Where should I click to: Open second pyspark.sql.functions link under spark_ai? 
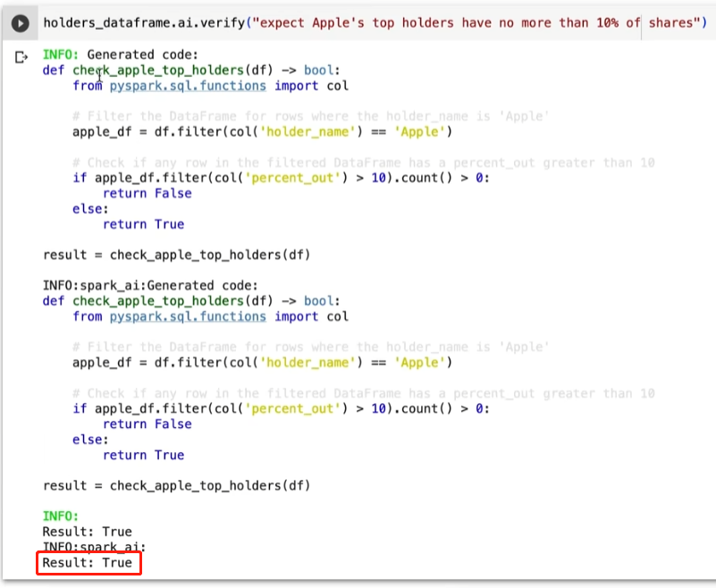[x=188, y=316]
